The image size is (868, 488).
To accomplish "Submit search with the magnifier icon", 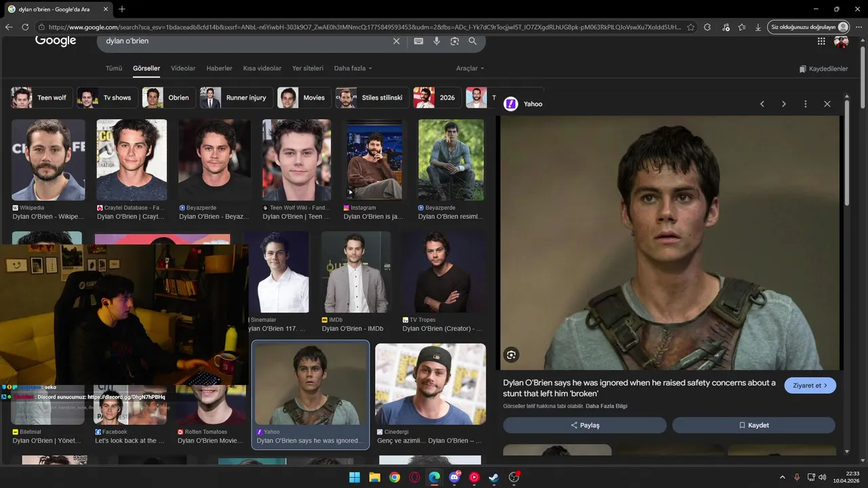I will point(473,41).
